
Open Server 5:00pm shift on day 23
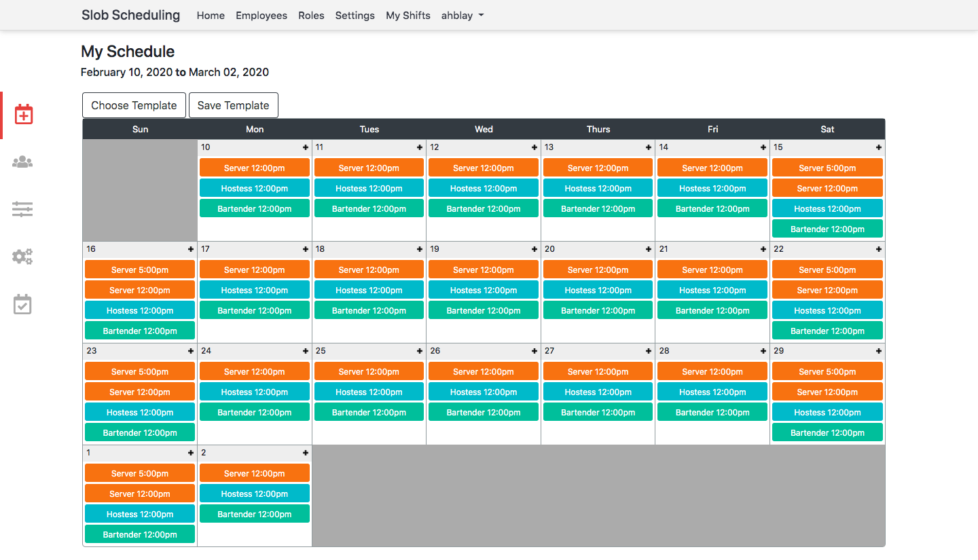140,371
